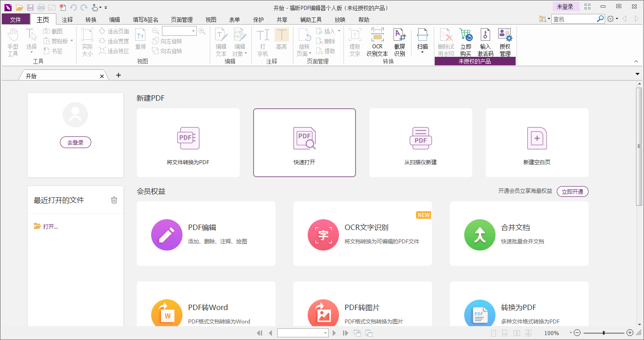This screenshot has width=644, height=340.
Task: Switch to the 注释 ribbon tab
Action: pos(68,20)
